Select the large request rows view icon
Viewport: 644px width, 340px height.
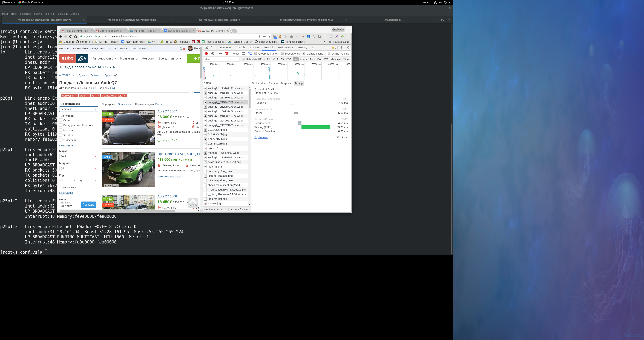(x=244, y=53)
